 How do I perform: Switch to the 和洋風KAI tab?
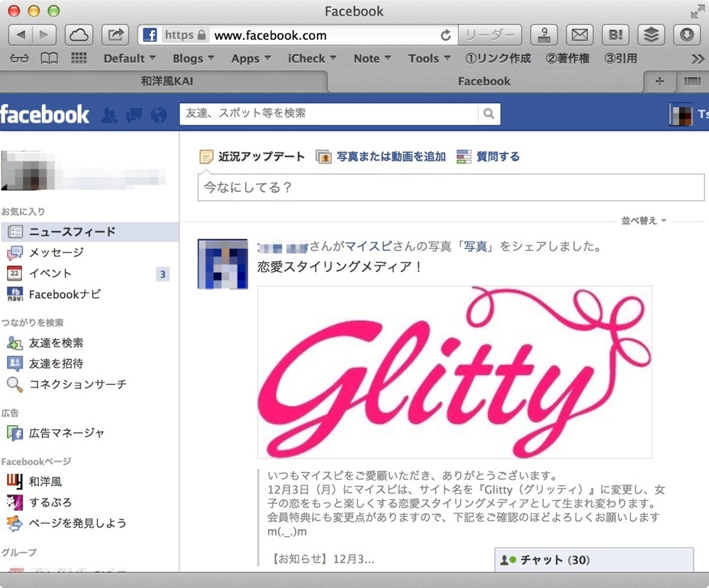[164, 81]
